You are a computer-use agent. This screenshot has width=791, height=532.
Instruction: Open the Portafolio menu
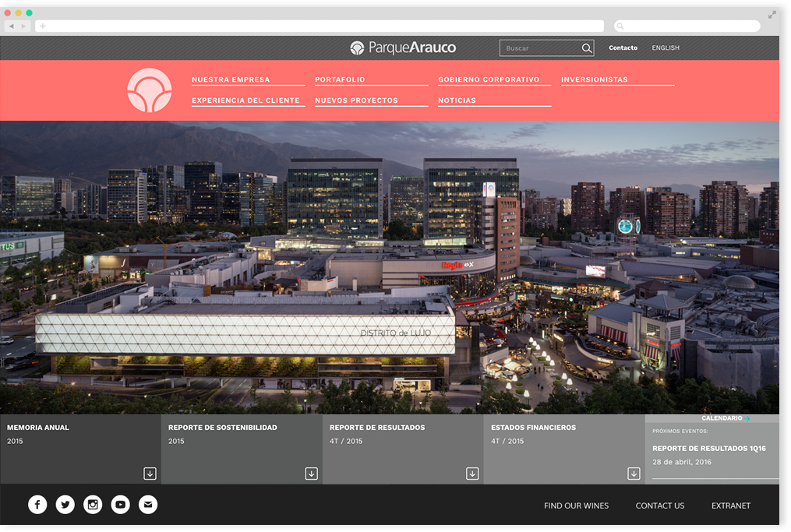click(340, 79)
